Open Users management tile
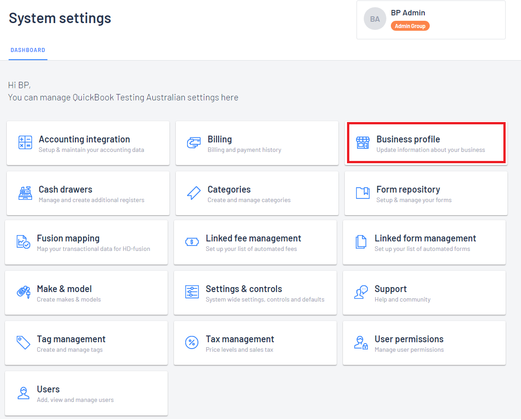 (86, 393)
